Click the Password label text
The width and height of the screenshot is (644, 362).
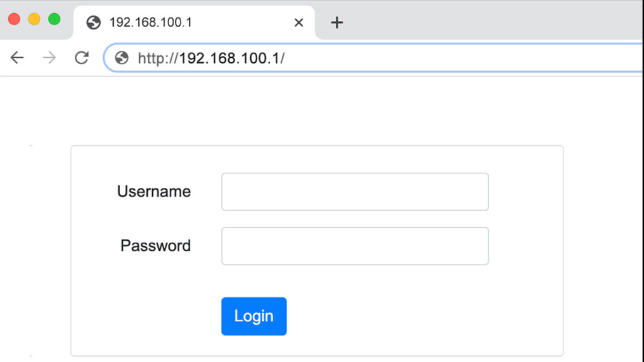click(x=155, y=246)
